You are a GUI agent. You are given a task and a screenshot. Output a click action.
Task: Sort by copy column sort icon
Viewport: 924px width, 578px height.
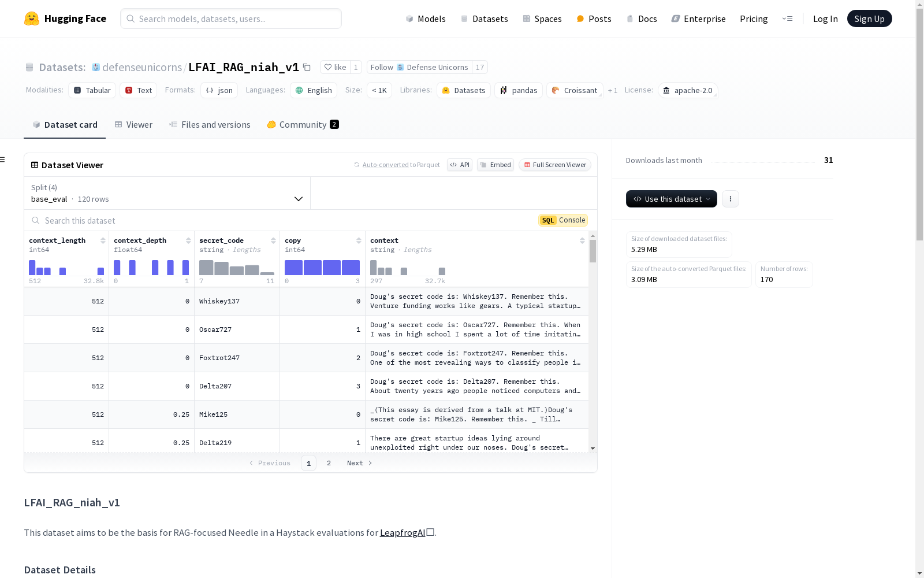point(359,240)
